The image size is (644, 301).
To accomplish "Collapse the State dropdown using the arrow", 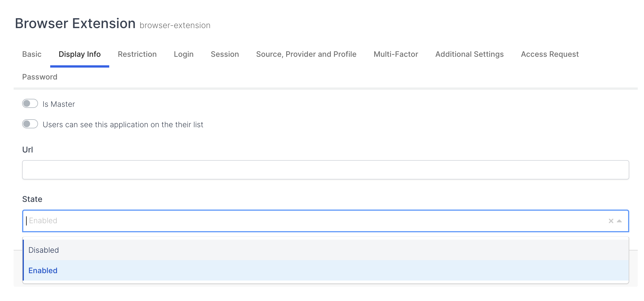I will coord(619,221).
